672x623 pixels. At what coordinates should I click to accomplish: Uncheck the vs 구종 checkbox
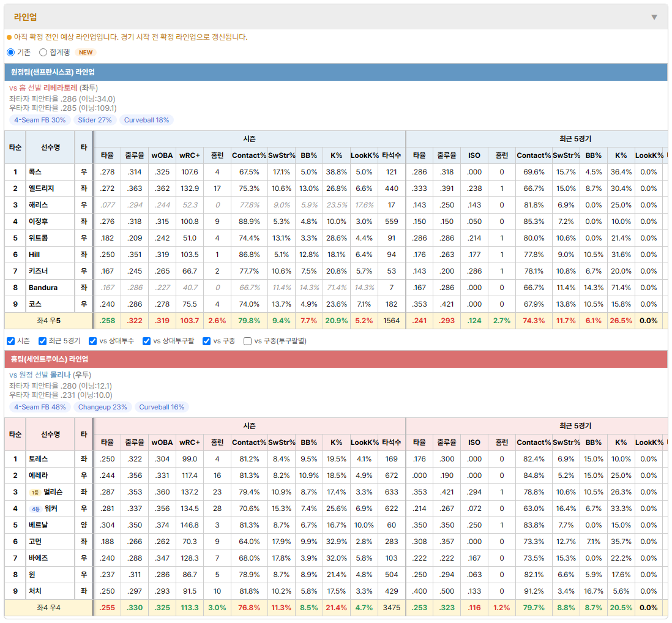[x=207, y=341]
